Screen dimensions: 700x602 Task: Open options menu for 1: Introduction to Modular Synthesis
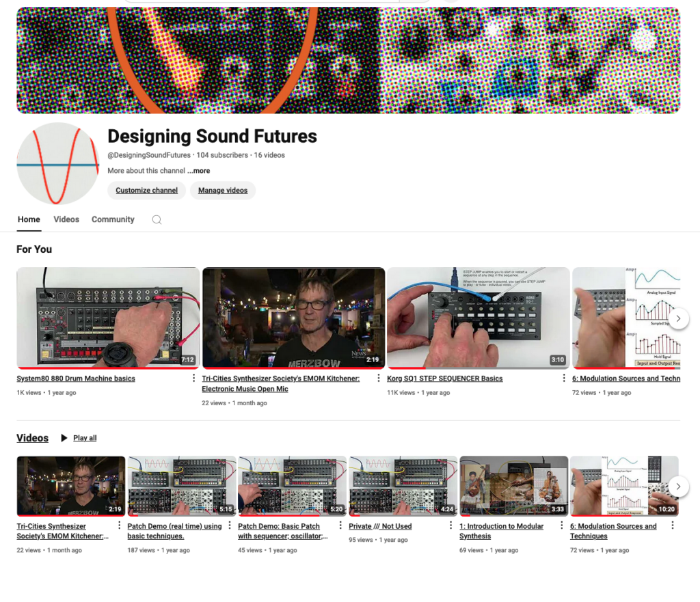click(x=562, y=525)
